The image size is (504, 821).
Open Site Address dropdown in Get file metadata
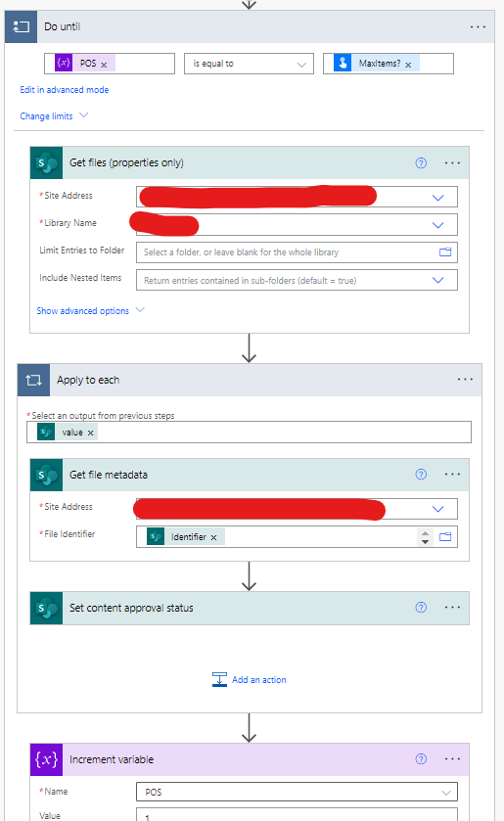point(438,509)
